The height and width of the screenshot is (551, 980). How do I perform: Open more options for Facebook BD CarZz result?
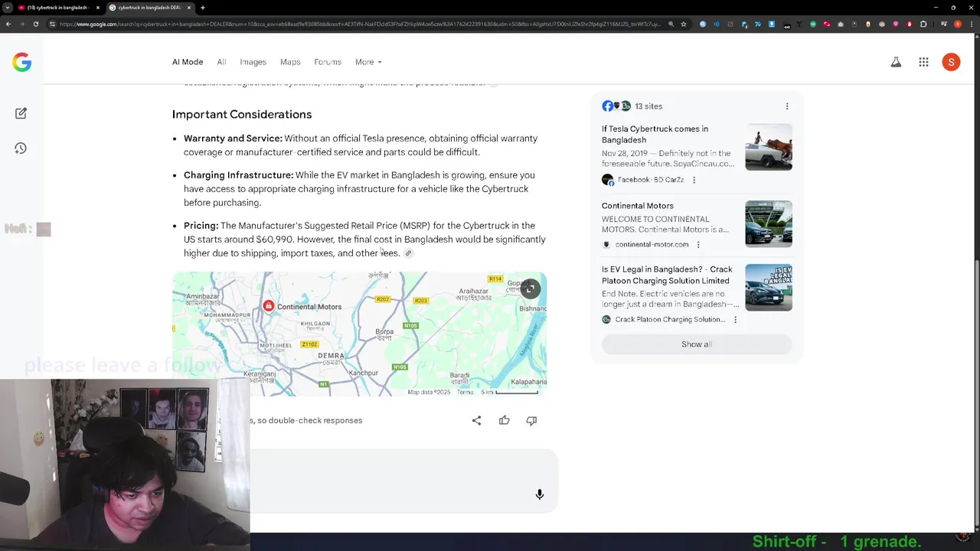point(694,180)
